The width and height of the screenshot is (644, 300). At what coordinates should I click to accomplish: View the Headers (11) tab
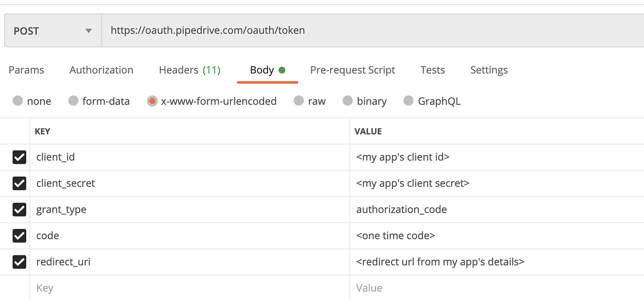[189, 70]
